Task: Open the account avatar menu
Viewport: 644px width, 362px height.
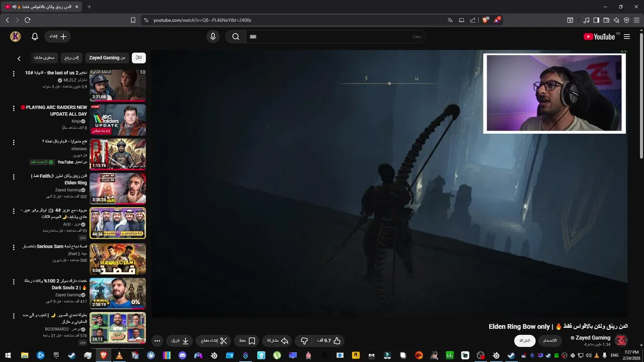Action: [x=15, y=36]
